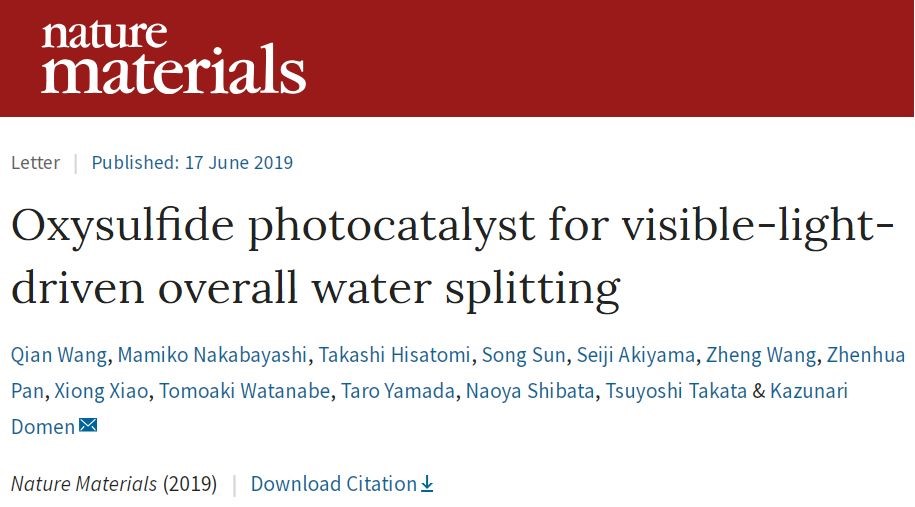
Task: Open author Zhenhua Pan's link
Action: click(866, 355)
